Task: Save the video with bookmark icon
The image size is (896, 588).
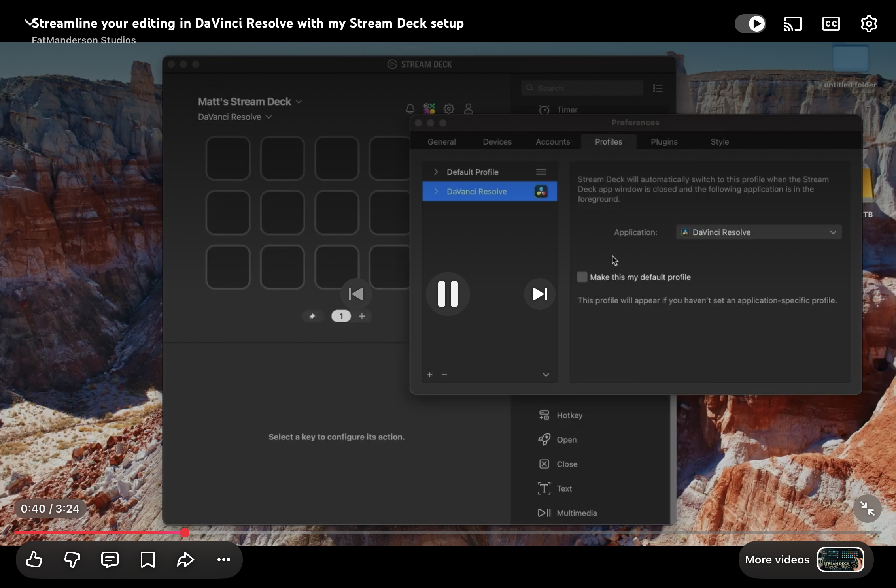Action: pos(148,560)
